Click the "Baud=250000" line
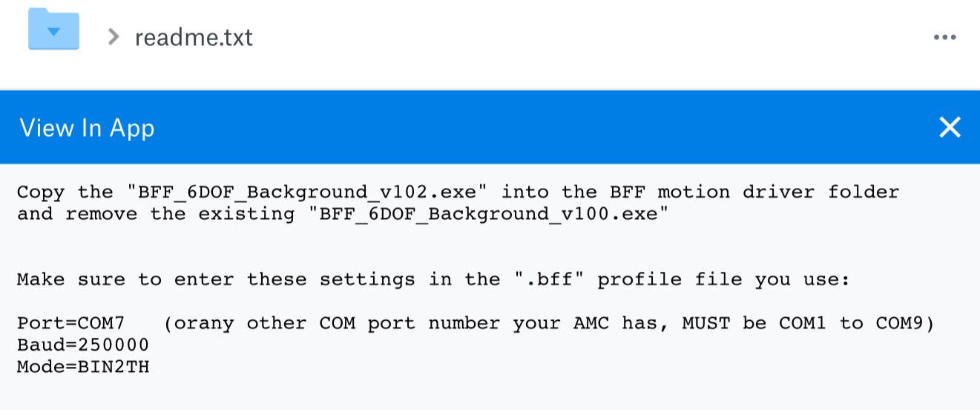Viewport: 980px width, 410px height. click(83, 345)
